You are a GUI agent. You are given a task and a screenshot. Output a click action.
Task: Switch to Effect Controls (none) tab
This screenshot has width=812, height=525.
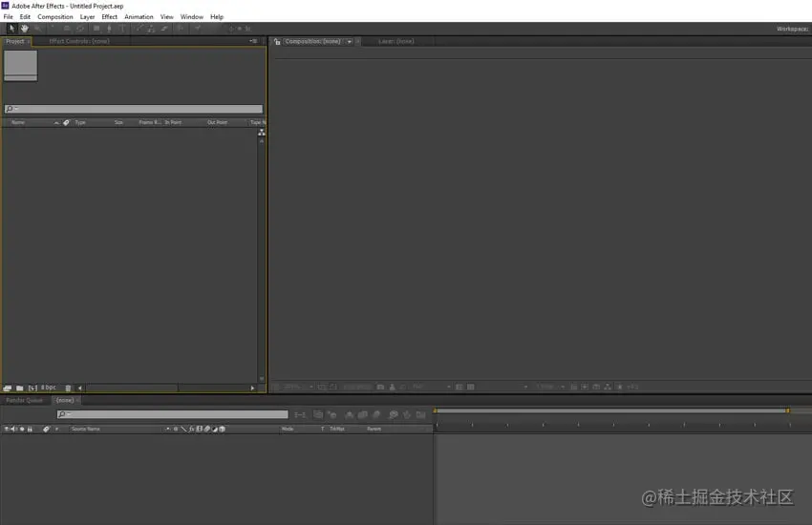(x=79, y=41)
